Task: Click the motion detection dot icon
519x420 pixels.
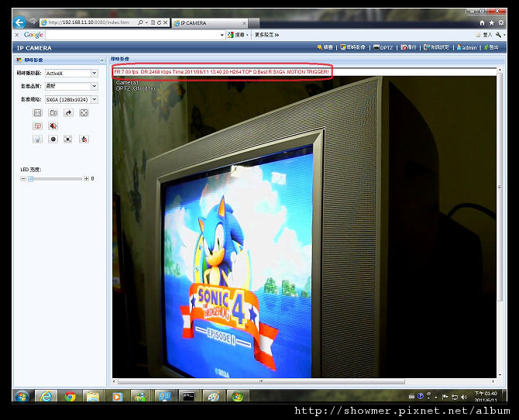Action: coord(68,139)
